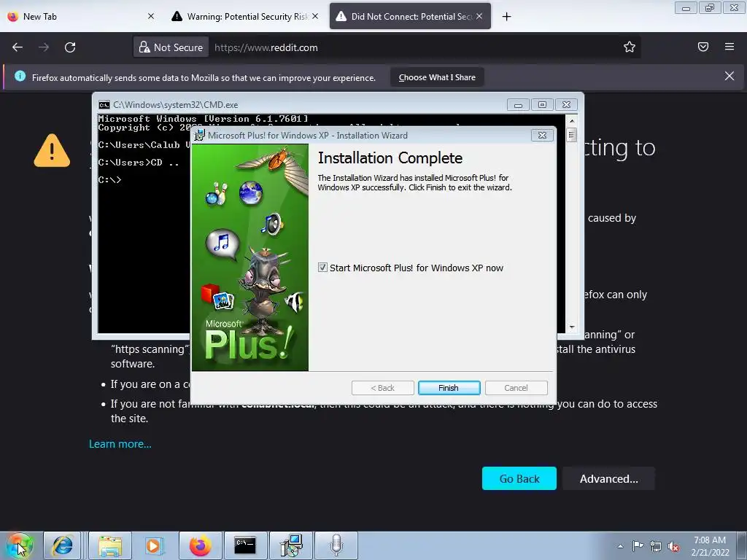
Task: Click the CMD window scrollbar up arrow
Action: pyautogui.click(x=572, y=120)
